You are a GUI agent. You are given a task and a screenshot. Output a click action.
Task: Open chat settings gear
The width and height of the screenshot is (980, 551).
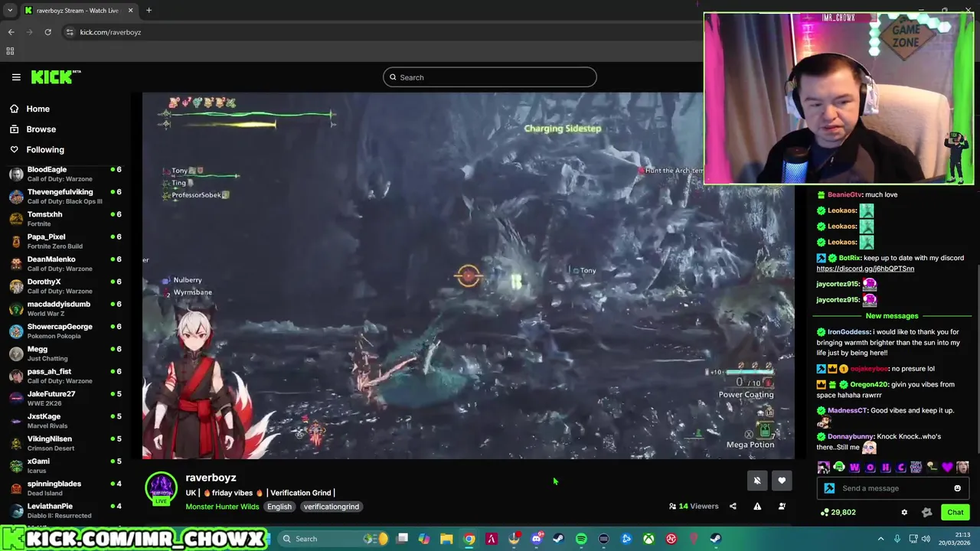(x=904, y=512)
